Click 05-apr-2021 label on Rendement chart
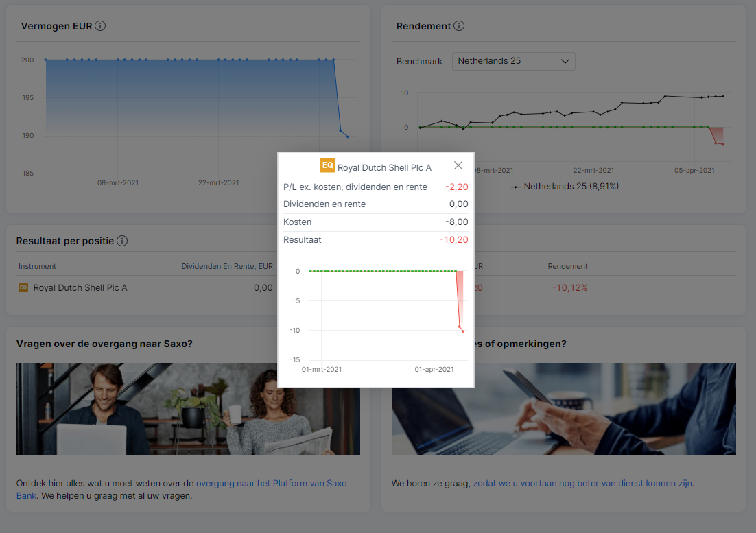This screenshot has height=533, width=756. (x=694, y=171)
